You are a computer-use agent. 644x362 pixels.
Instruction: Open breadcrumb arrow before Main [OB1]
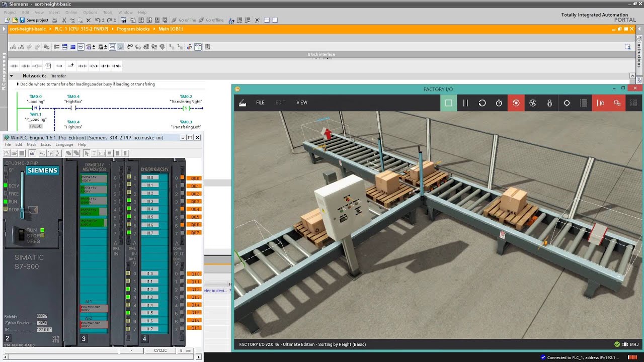click(x=154, y=29)
